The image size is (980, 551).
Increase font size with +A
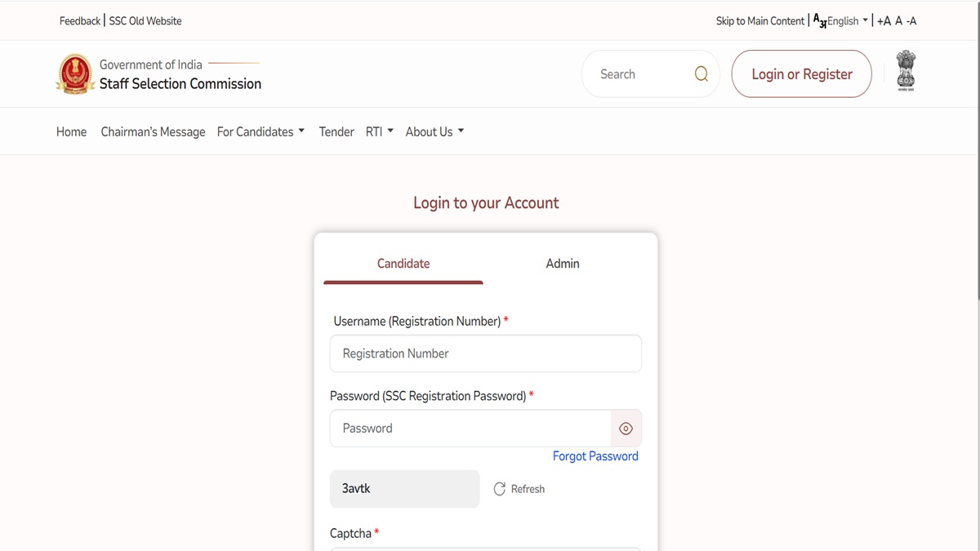[x=884, y=21]
